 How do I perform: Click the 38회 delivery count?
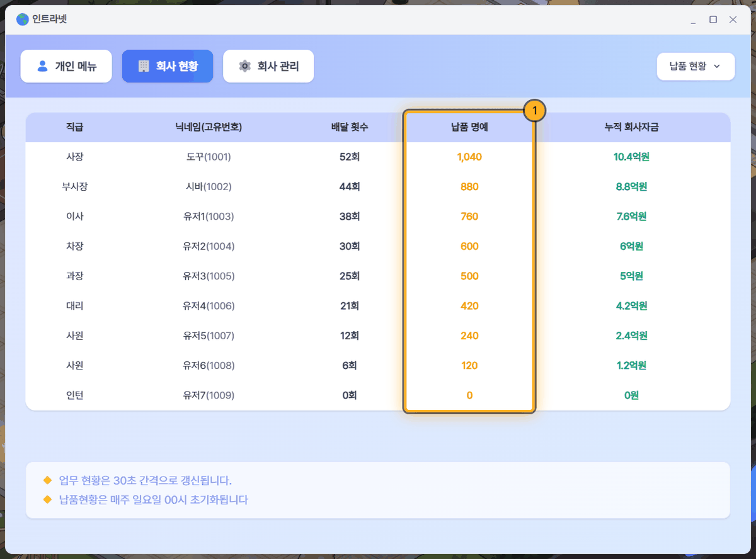click(350, 217)
